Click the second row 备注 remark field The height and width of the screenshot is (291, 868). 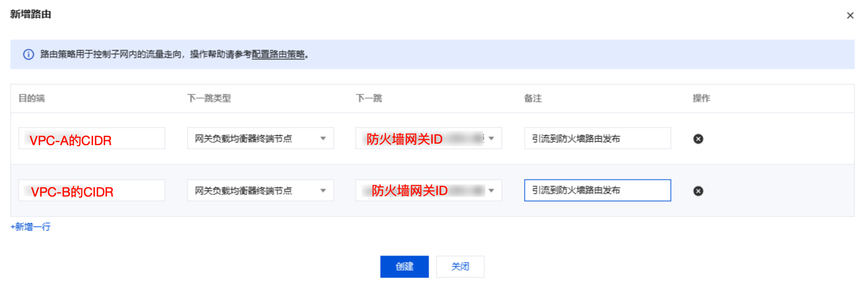[x=597, y=191]
